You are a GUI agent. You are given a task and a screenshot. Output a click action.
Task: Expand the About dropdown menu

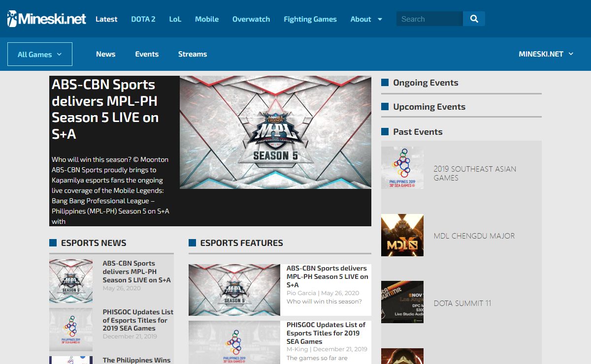point(366,19)
